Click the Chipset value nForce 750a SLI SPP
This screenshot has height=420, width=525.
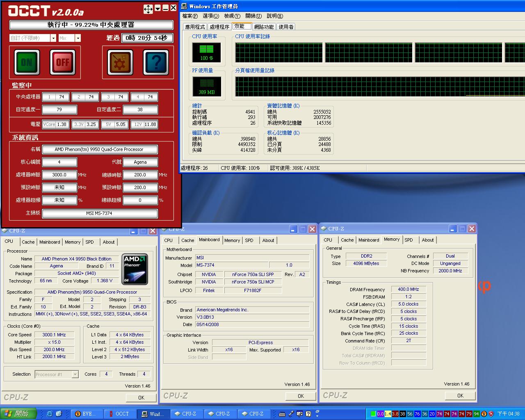click(253, 274)
